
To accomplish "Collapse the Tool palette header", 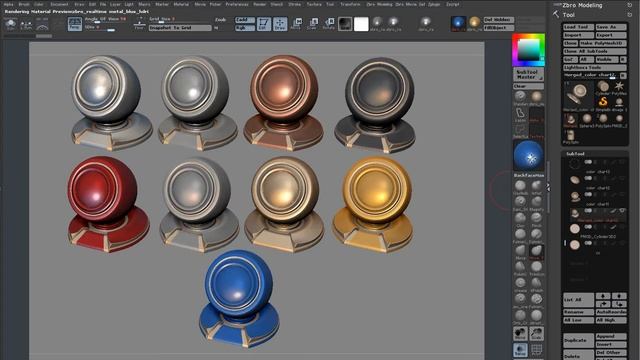I will point(569,15).
